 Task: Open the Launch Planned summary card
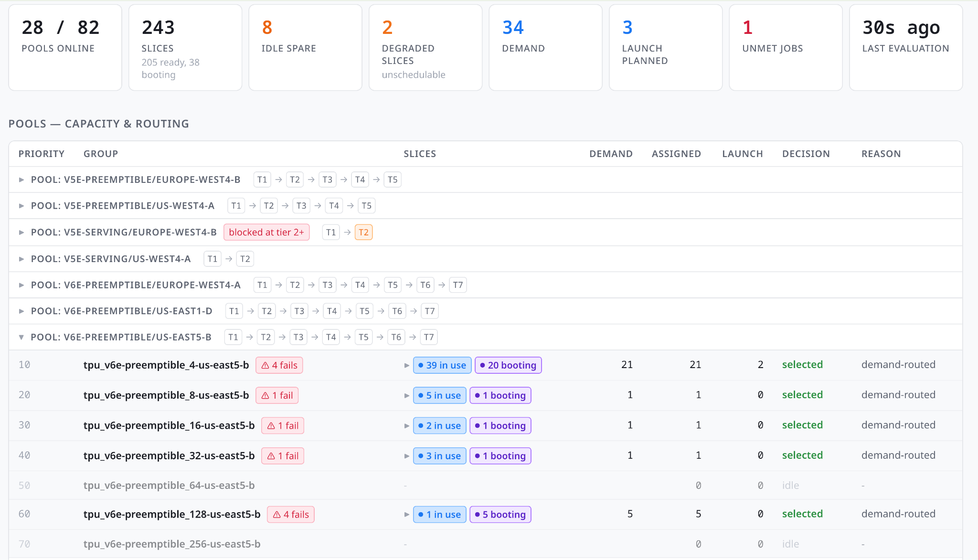pyautogui.click(x=666, y=48)
